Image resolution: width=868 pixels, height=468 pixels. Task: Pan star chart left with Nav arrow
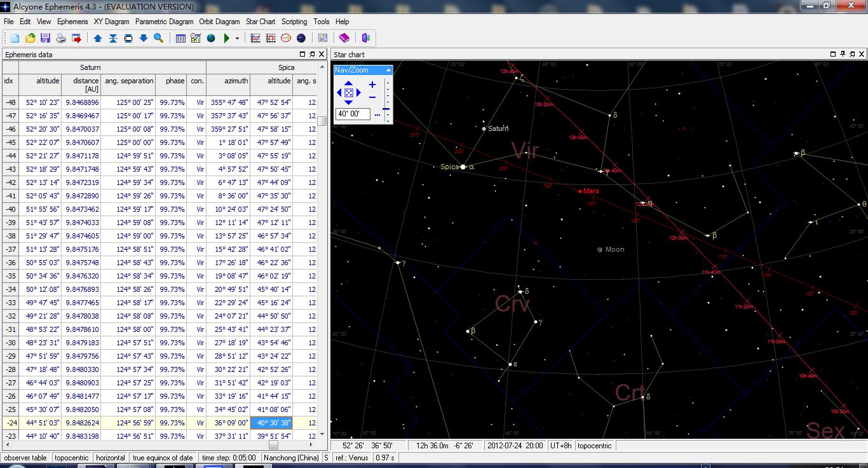click(x=339, y=93)
